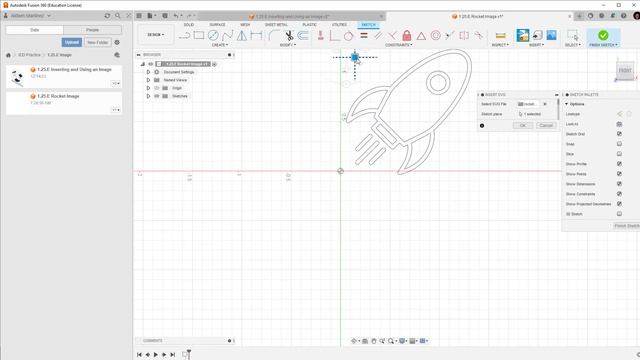Expand the Origin folder
The width and height of the screenshot is (640, 360).
[148, 88]
